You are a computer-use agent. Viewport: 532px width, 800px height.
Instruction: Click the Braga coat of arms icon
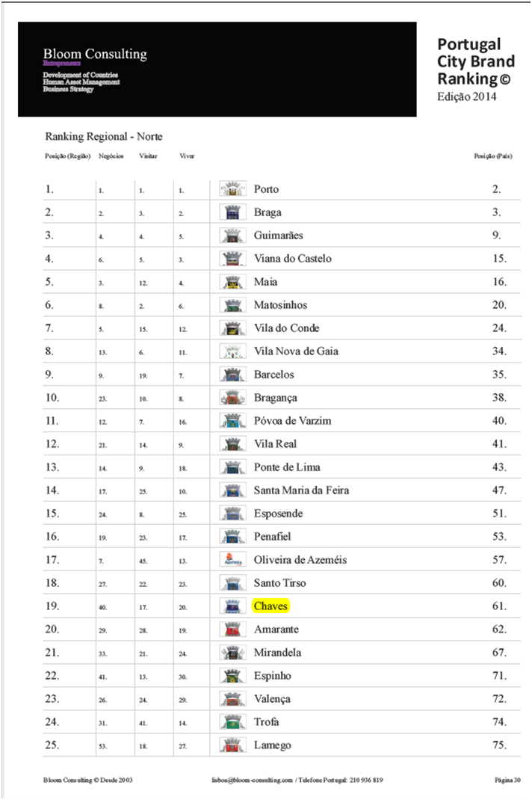point(233,212)
